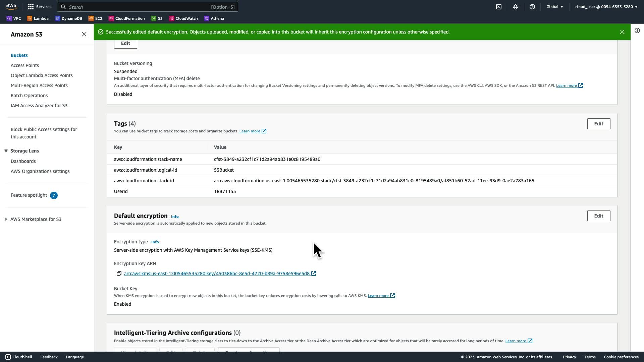Open the Services grid menu
Viewport: 644px width, 362px height.
click(39, 7)
